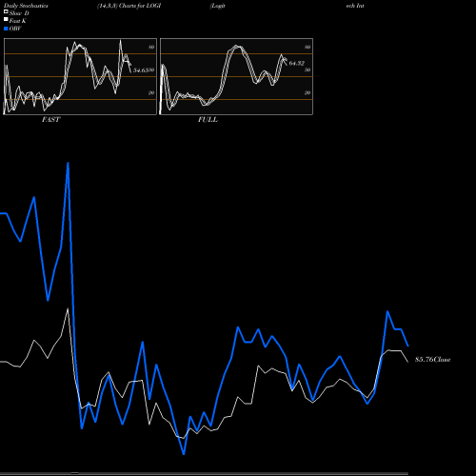Screen dimensions: 476x476
Task: Click the 'Daily Stochastics' title text
Action: (x=26, y=6)
